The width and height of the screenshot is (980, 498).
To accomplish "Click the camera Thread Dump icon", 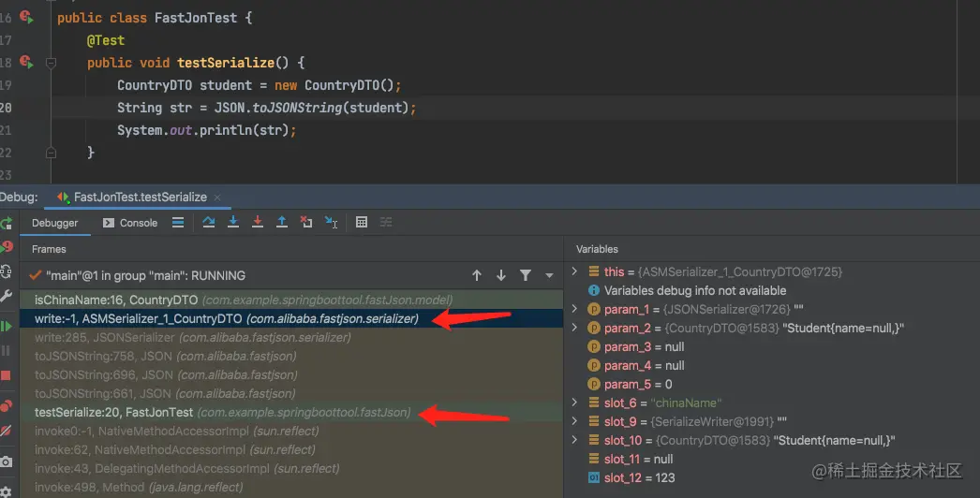I will coord(7,461).
